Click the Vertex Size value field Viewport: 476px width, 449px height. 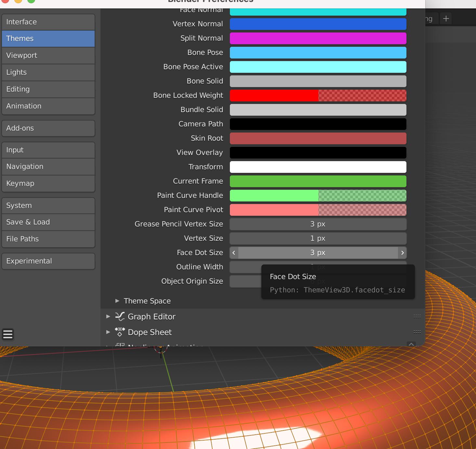point(318,238)
